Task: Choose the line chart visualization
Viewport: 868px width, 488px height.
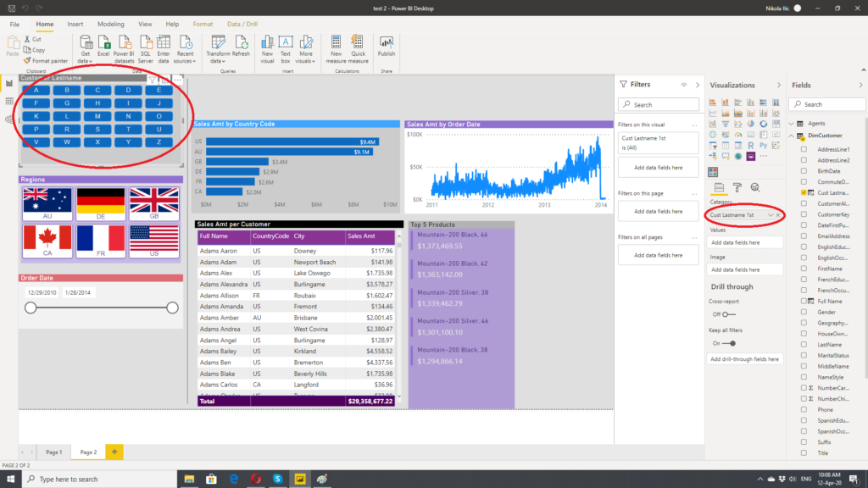Action: click(x=712, y=114)
